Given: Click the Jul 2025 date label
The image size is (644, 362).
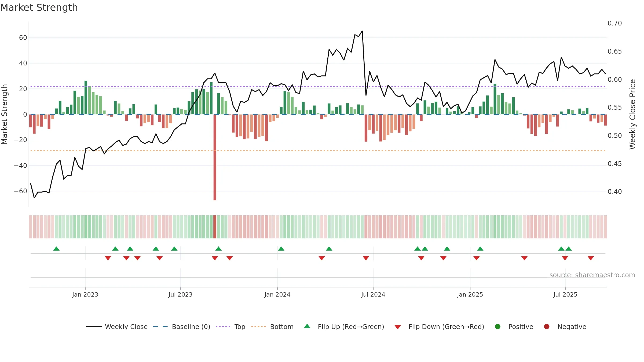Looking at the screenshot, I should (x=565, y=294).
